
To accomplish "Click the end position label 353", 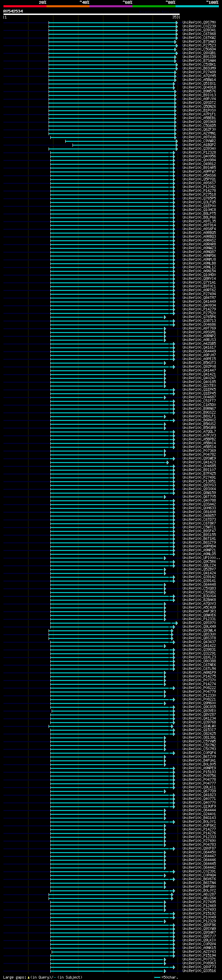I will pos(175,17).
